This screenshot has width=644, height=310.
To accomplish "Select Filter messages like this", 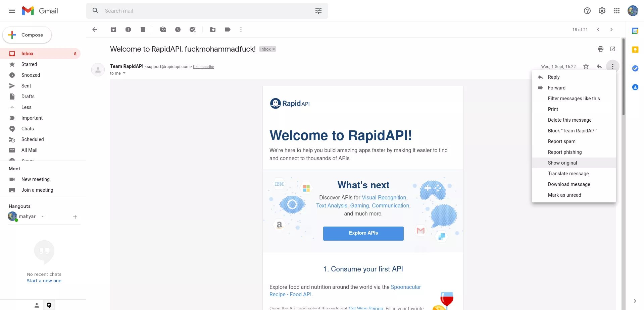I will pos(574,99).
